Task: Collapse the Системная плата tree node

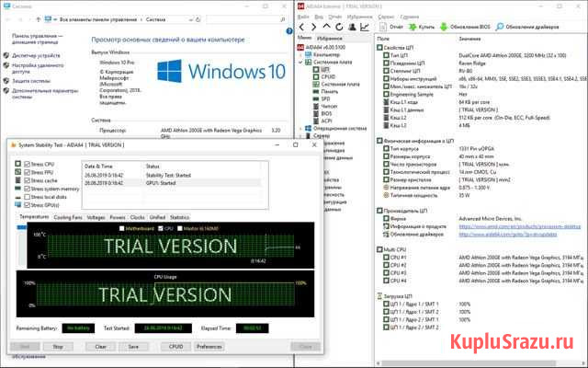Action: (299, 63)
